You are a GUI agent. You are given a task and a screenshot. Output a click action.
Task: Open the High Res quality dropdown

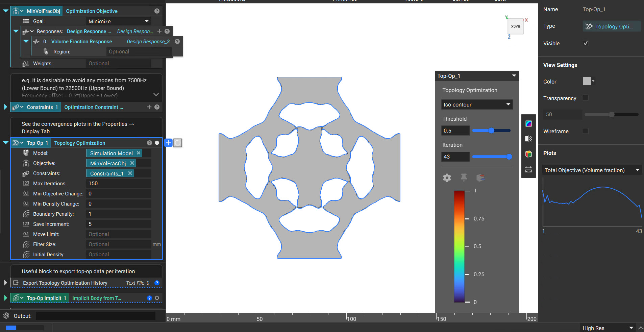click(x=607, y=328)
